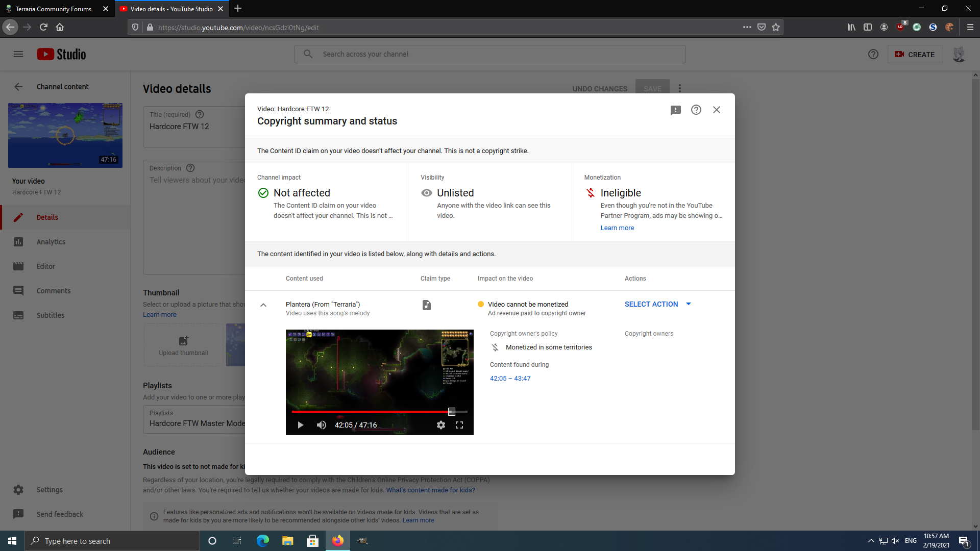Open the Subtitles sidebar tab
980x551 pixels.
click(65, 315)
